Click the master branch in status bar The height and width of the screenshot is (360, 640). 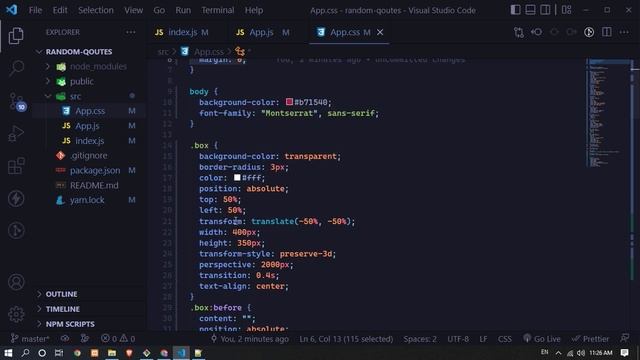[30, 338]
